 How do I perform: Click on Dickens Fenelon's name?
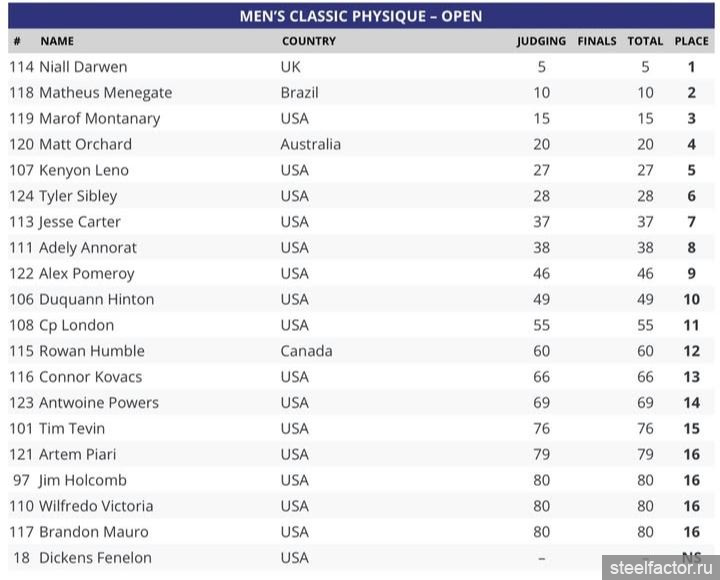point(95,558)
